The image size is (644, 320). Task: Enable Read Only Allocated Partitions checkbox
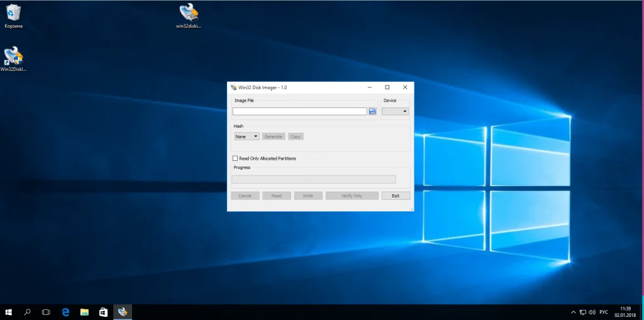coord(236,158)
